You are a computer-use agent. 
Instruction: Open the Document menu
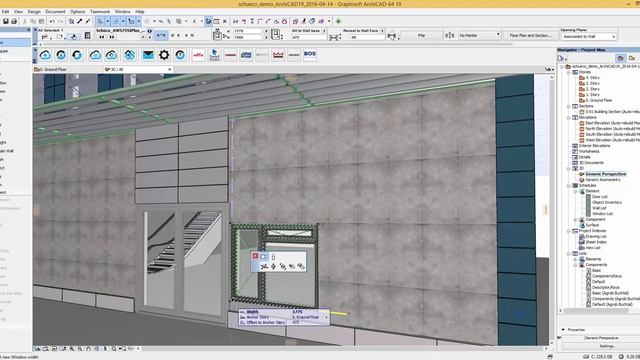[55, 12]
